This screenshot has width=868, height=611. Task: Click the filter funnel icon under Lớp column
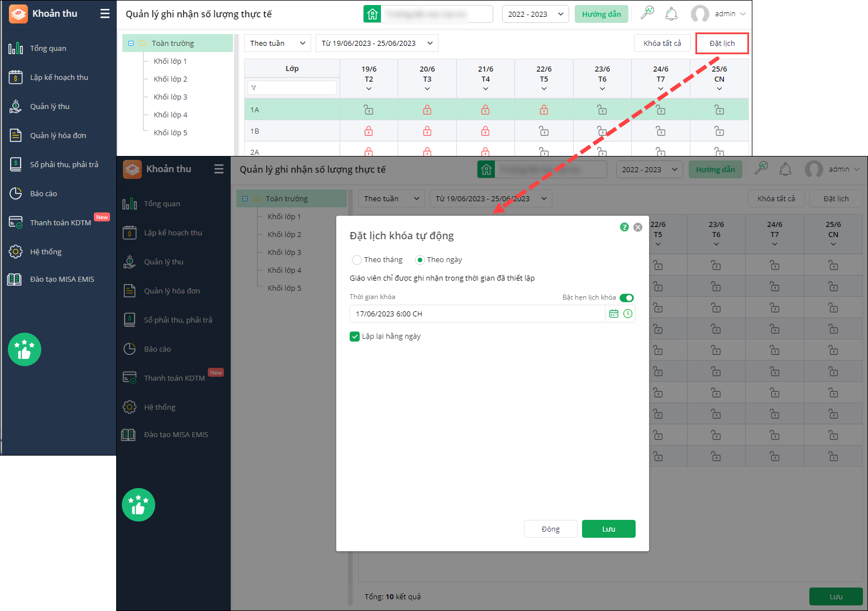(x=254, y=88)
